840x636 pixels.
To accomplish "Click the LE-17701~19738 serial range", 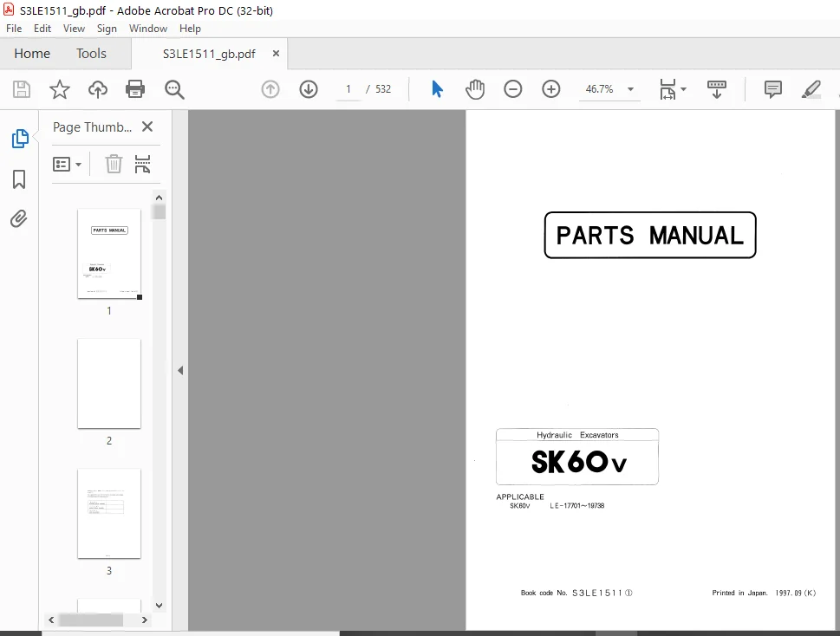I will (577, 506).
